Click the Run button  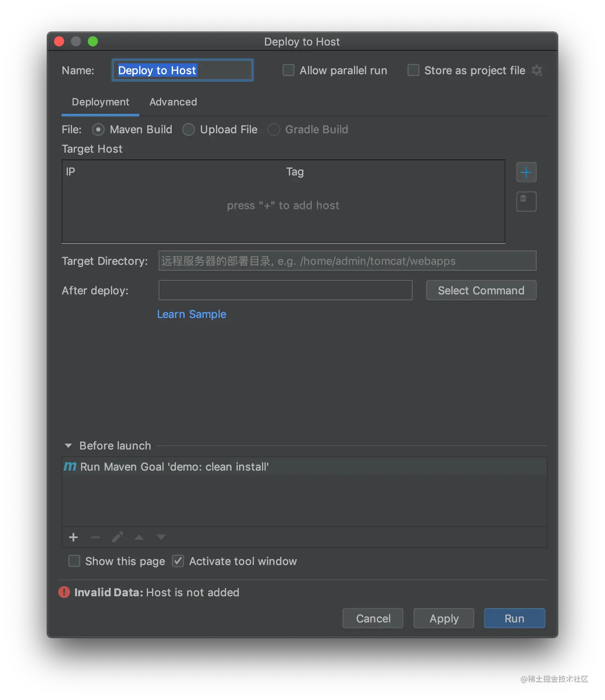[515, 618]
